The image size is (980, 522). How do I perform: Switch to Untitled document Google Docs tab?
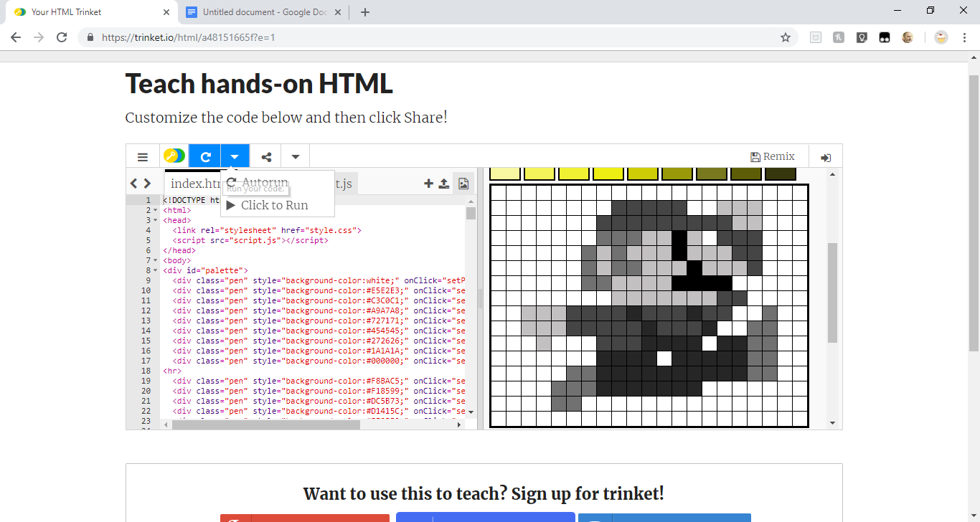click(x=264, y=12)
